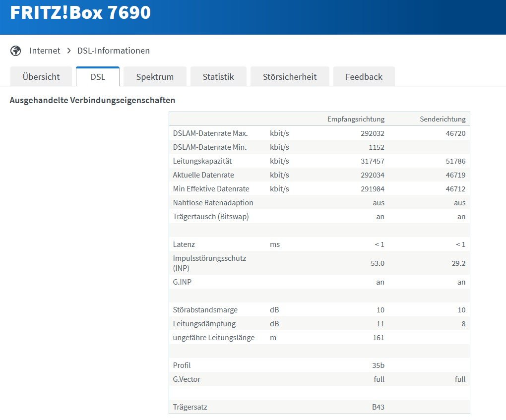Click the globe icon next to Internet
This screenshot has height=420, width=506.
point(15,51)
